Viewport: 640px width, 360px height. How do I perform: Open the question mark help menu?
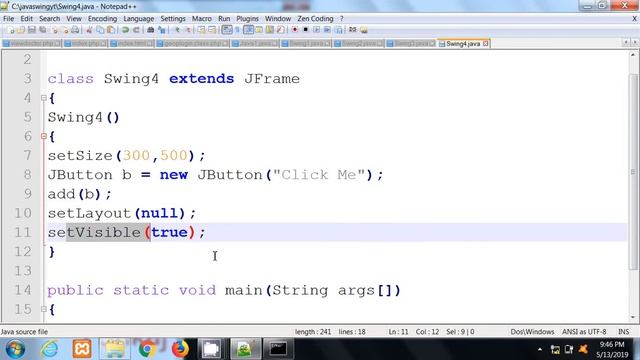coord(342,19)
